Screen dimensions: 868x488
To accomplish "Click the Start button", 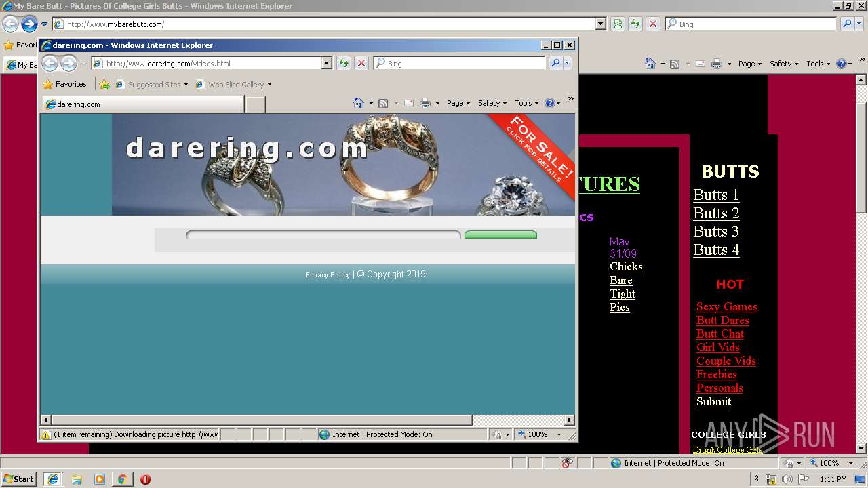I will click(18, 479).
